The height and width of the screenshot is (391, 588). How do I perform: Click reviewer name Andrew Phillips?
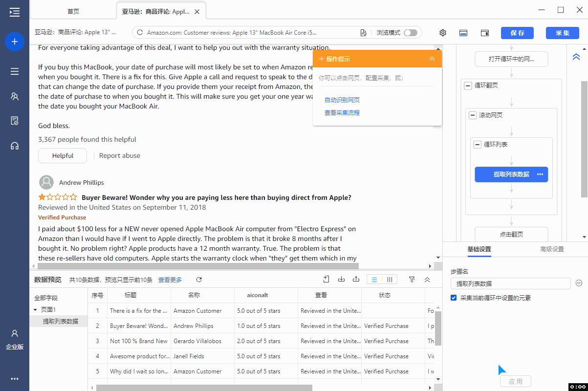pyautogui.click(x=82, y=182)
